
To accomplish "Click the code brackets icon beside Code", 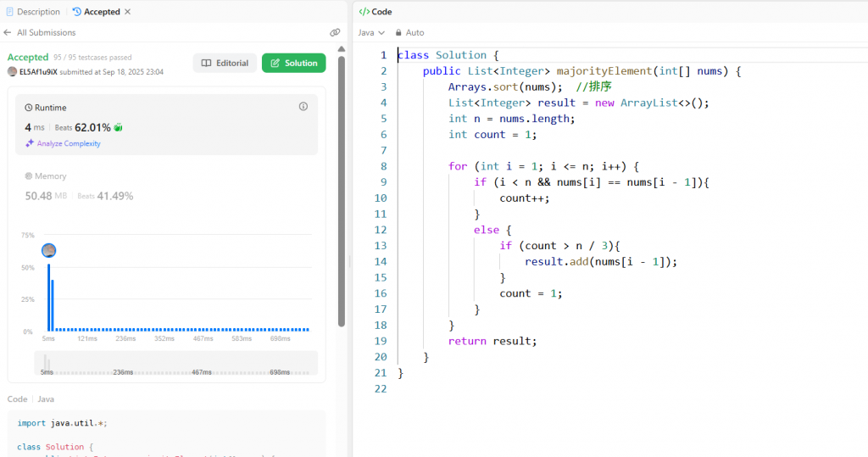I will click(364, 12).
